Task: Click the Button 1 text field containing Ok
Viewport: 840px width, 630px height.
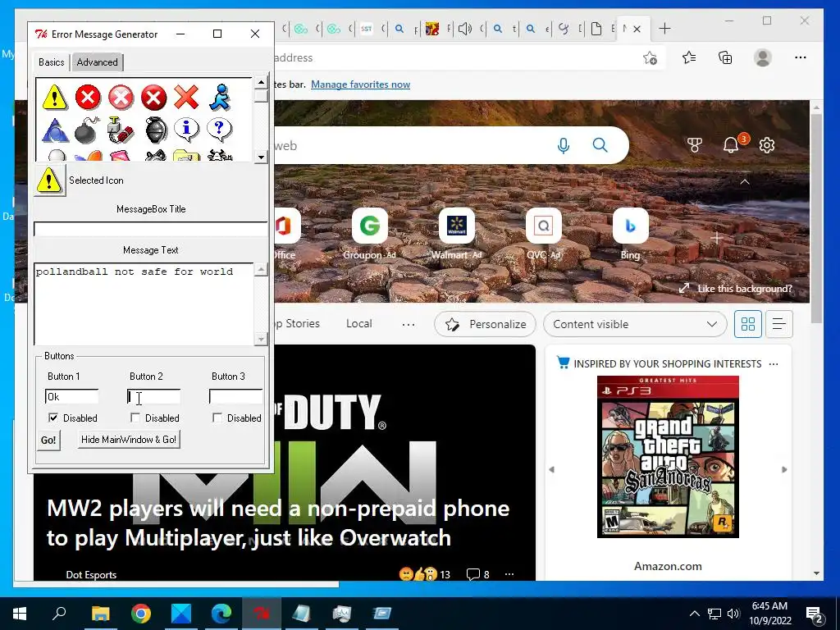Action: (72, 396)
